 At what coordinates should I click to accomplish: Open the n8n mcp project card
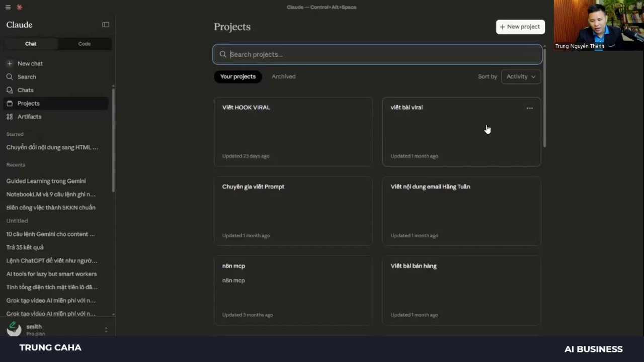tap(293, 291)
